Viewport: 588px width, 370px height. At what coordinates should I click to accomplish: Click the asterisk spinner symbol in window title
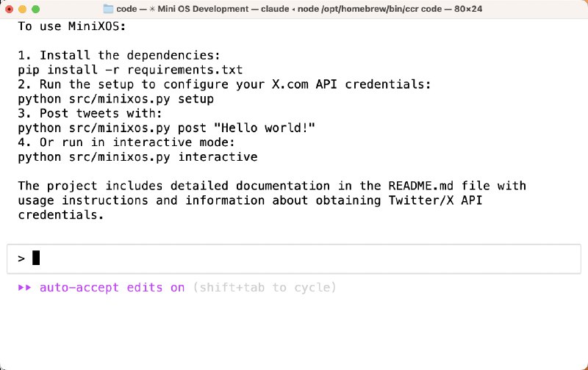[152, 9]
